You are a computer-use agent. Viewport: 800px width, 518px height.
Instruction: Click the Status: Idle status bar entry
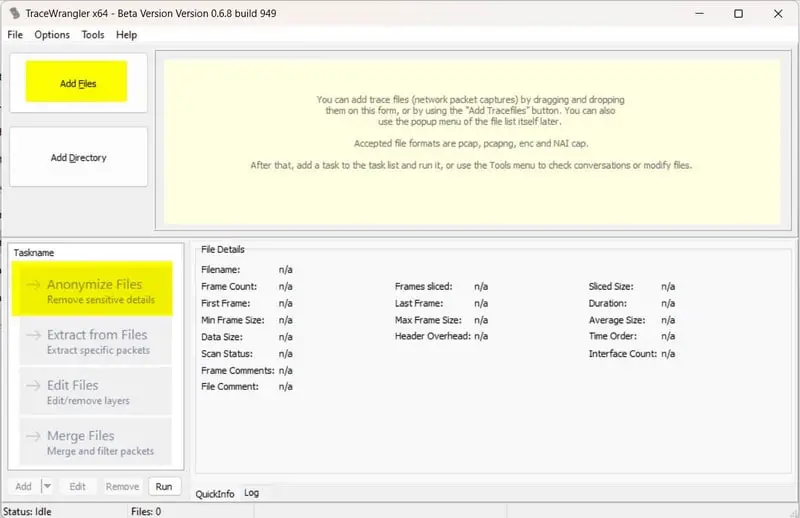(27, 511)
